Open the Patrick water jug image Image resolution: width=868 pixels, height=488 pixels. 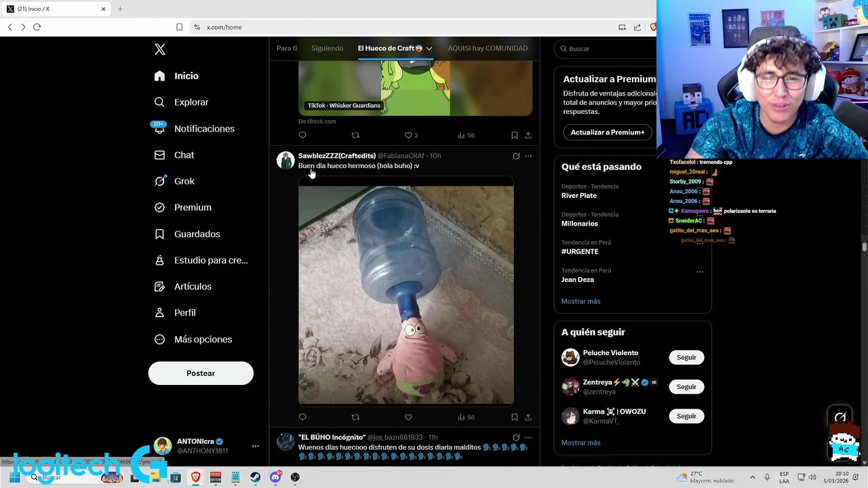point(406,291)
